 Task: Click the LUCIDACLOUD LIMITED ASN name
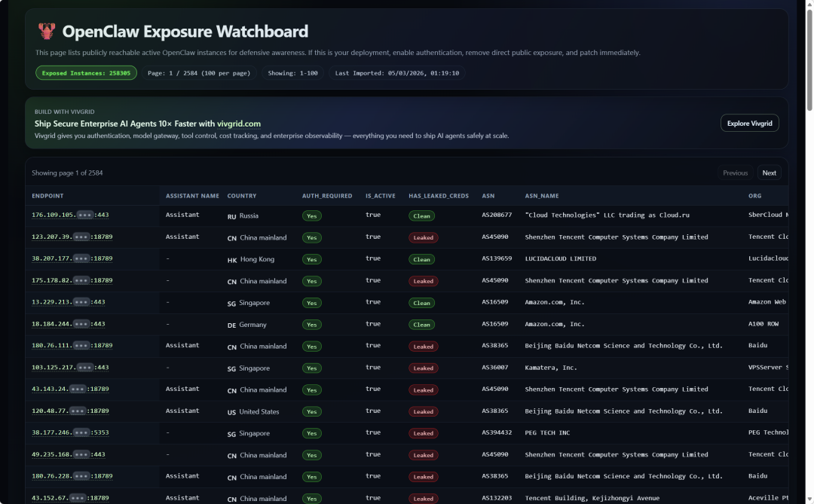[x=561, y=258]
